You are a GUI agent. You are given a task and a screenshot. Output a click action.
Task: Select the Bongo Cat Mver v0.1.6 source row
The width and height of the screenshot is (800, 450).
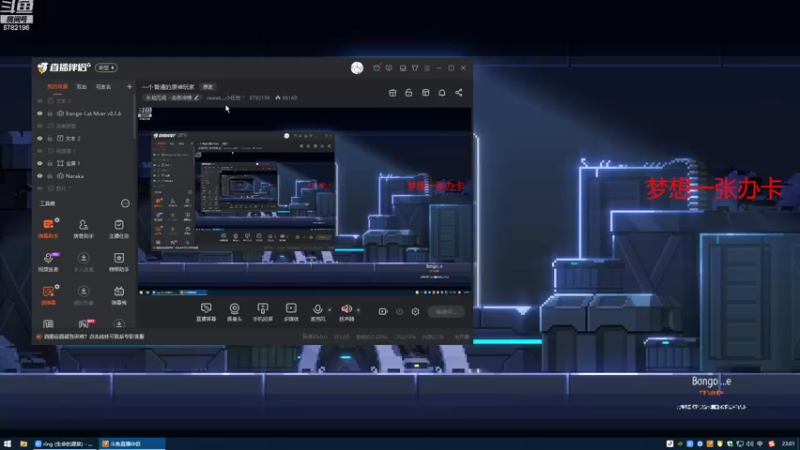pyautogui.click(x=85, y=113)
